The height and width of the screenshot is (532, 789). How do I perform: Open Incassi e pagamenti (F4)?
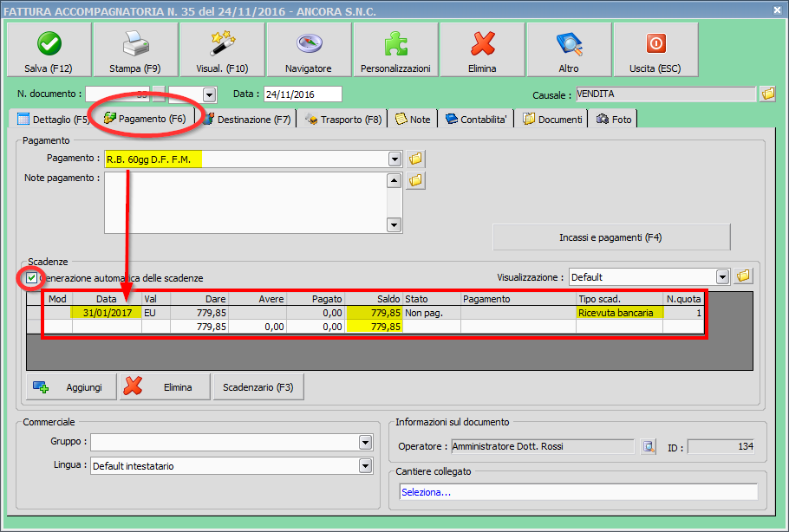pyautogui.click(x=611, y=237)
